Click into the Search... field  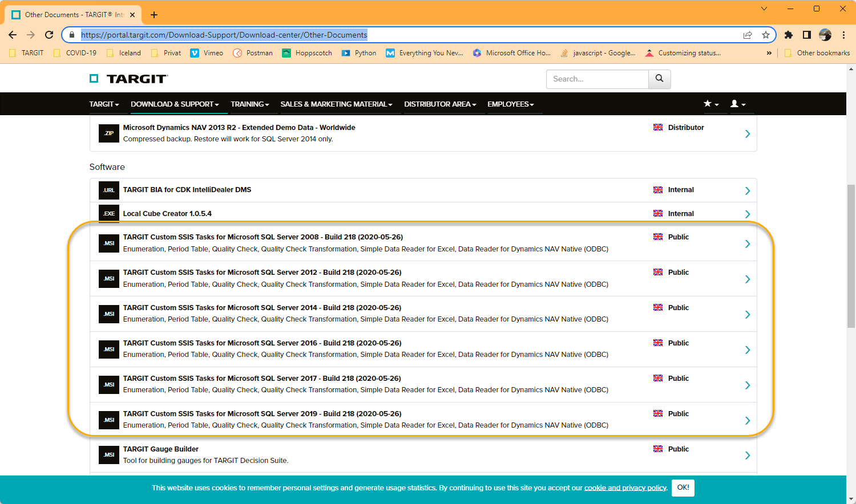point(597,79)
